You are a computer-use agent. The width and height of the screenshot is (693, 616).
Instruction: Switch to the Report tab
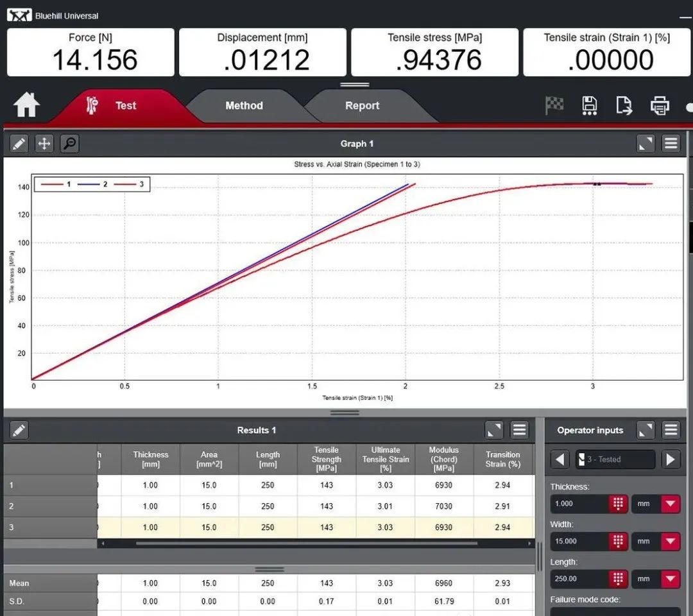(362, 106)
